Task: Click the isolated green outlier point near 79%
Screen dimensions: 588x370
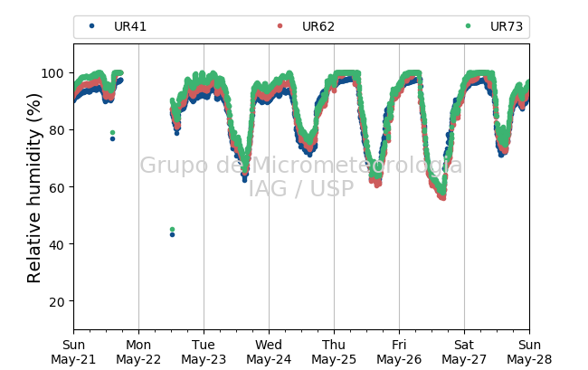Action: 112,133
